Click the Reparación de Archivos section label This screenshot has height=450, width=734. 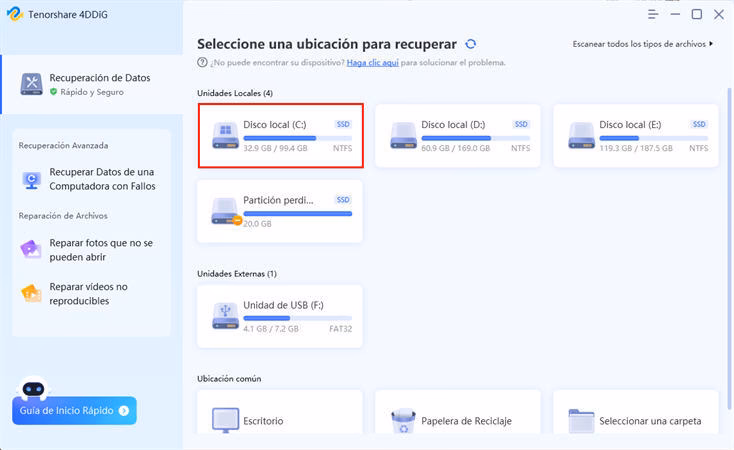point(63,216)
